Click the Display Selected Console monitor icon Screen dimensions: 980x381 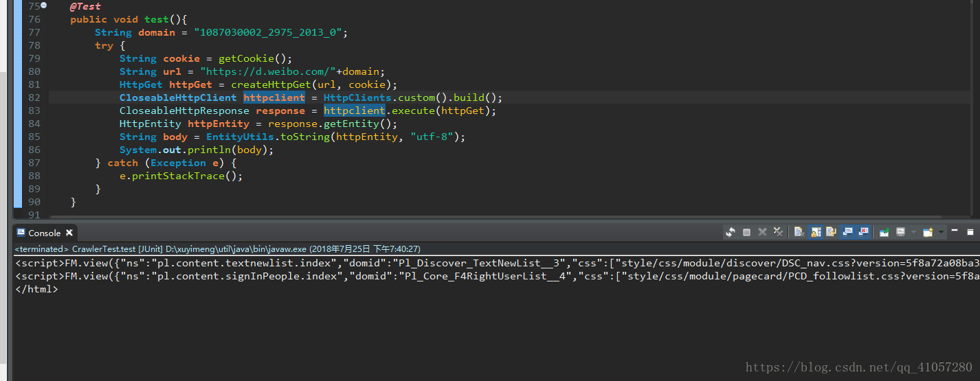(900, 232)
